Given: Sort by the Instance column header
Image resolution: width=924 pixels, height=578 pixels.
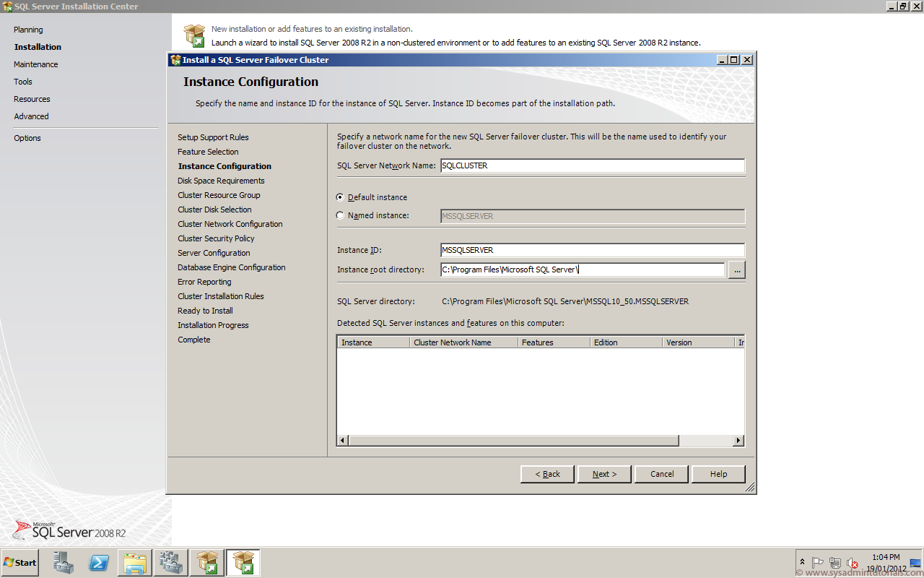Looking at the screenshot, I should coord(373,342).
